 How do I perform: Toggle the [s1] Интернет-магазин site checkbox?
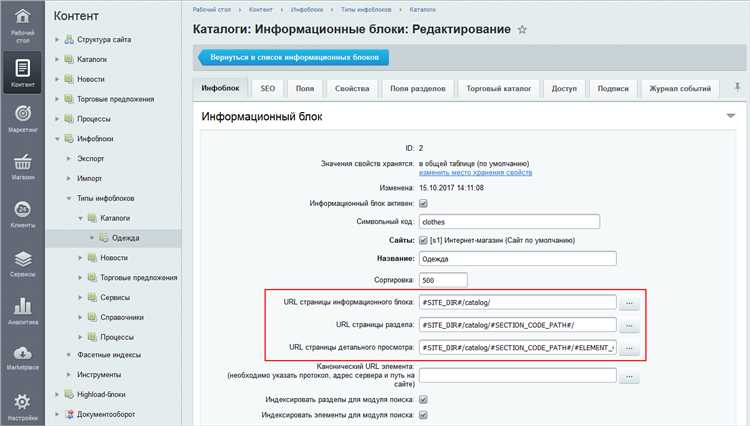(423, 240)
